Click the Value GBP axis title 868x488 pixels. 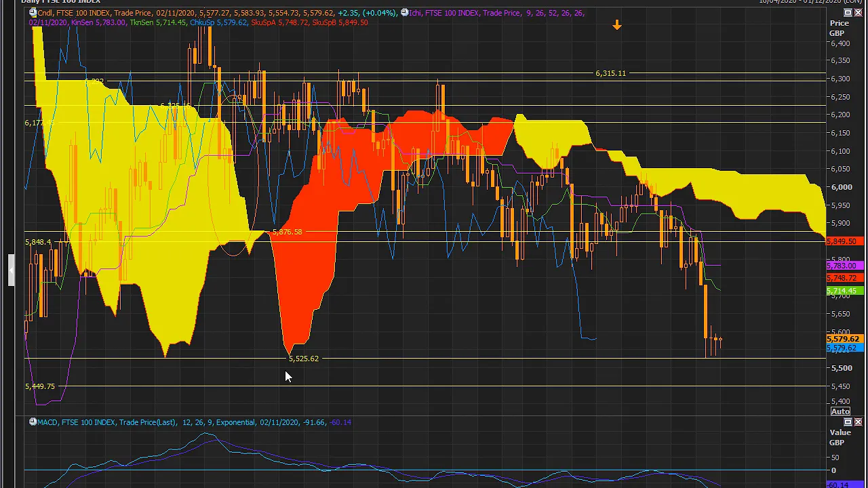840,437
